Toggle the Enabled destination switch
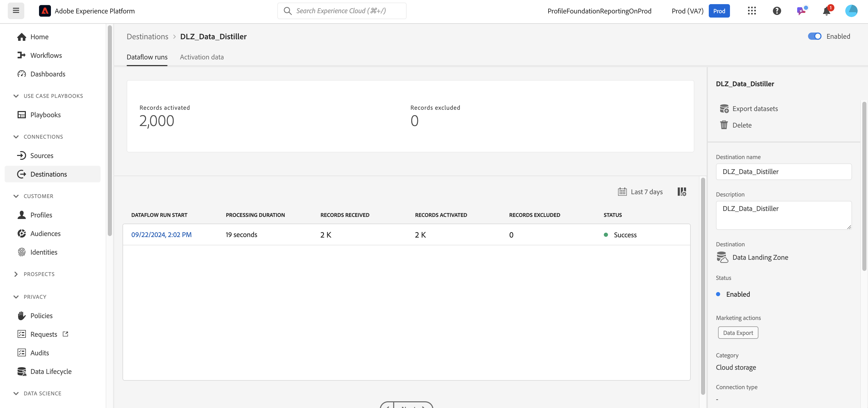The width and height of the screenshot is (868, 408). (814, 36)
